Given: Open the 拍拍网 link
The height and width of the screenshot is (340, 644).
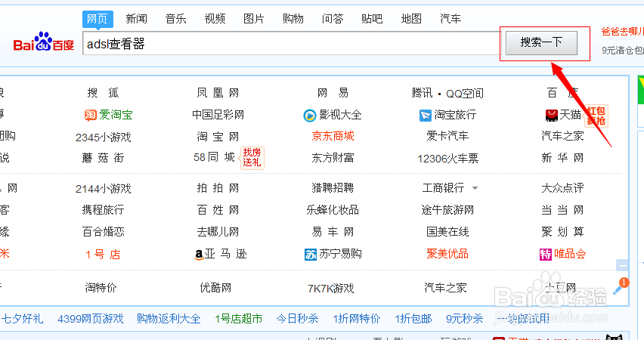Looking at the screenshot, I should (x=218, y=188).
